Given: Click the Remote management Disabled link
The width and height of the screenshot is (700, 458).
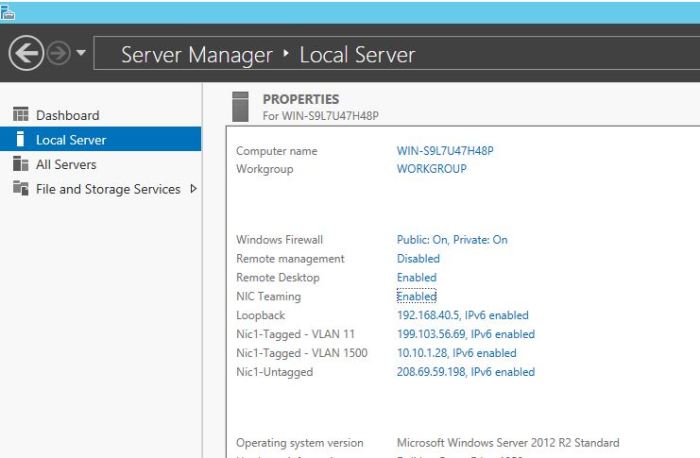Looking at the screenshot, I should 418,259.
